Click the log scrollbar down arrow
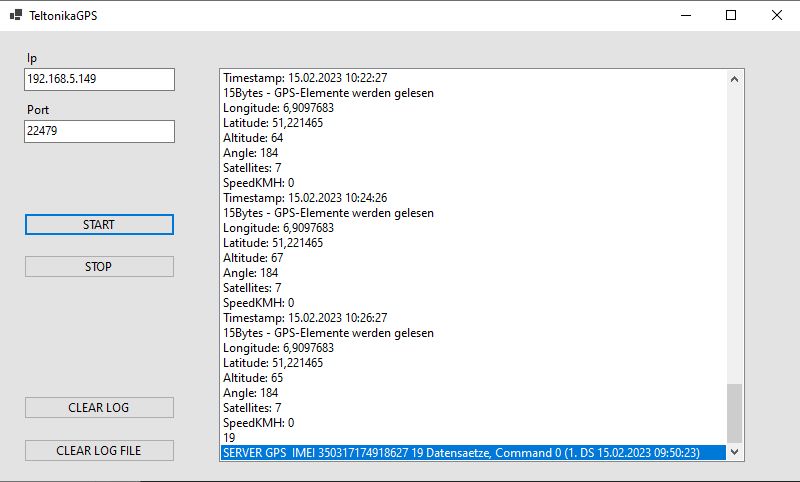Viewport: 800px width, 482px height. click(734, 451)
